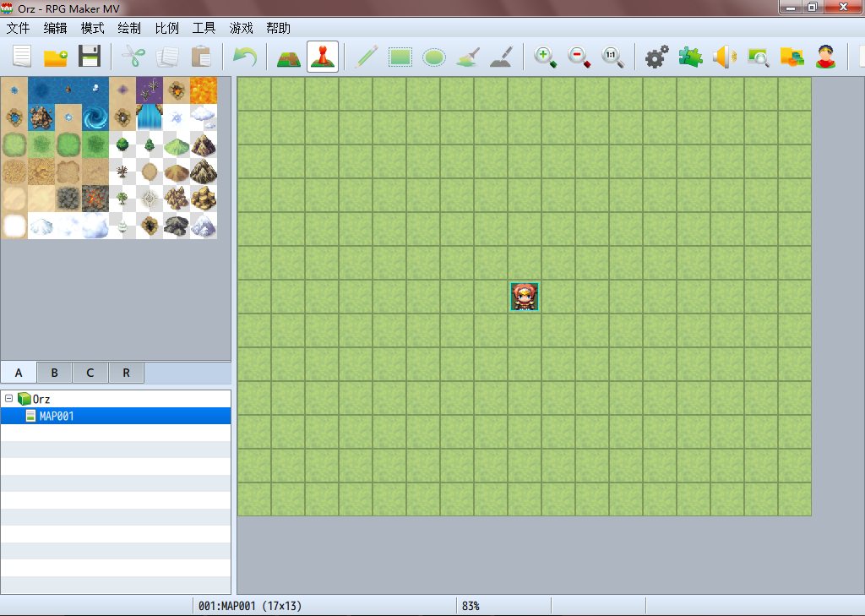Open the 绘制 menu

[129, 28]
